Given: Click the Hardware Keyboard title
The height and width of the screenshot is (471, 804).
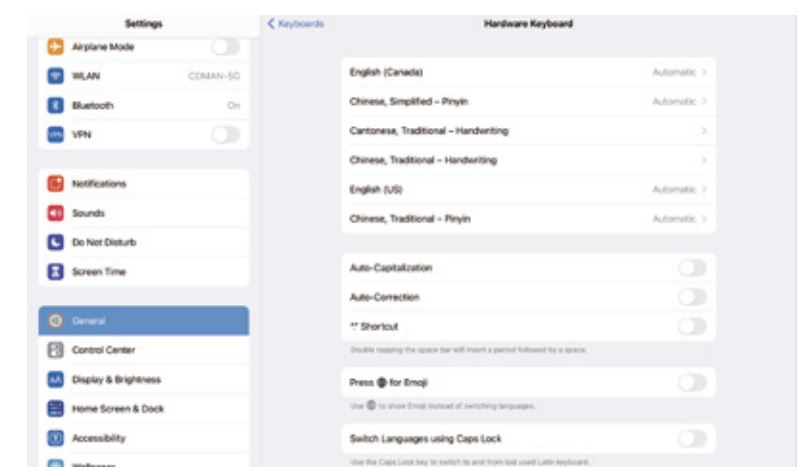Looking at the screenshot, I should coord(528,24).
